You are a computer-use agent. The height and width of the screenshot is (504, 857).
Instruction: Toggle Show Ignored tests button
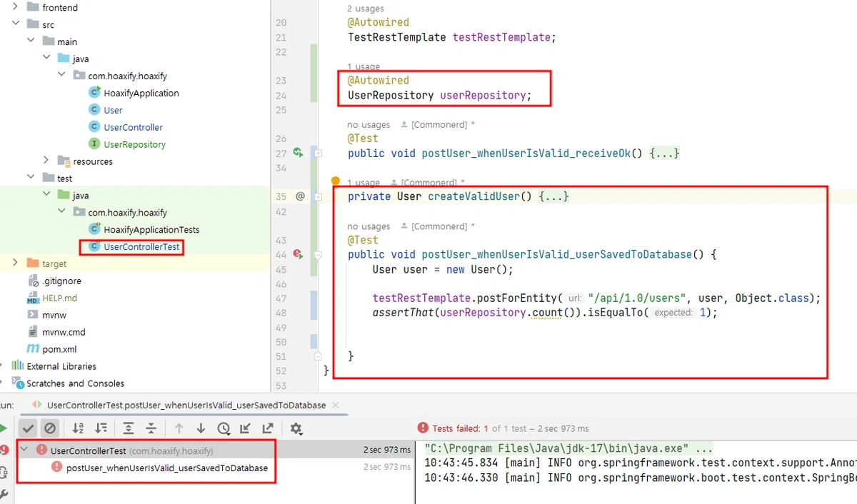49,428
